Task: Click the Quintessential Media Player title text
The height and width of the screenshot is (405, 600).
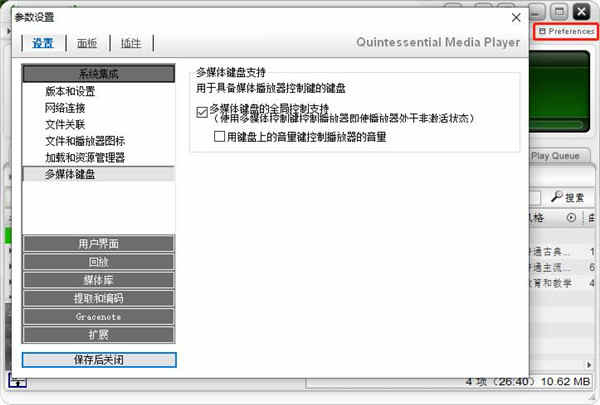Action: click(x=438, y=42)
